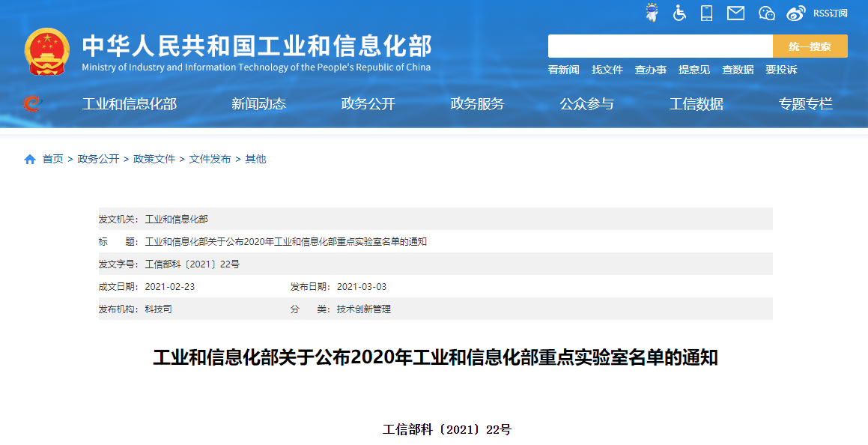Click the 中华人民共和国工业和信息化部 site title
The image size is (868, 445).
tap(257, 46)
